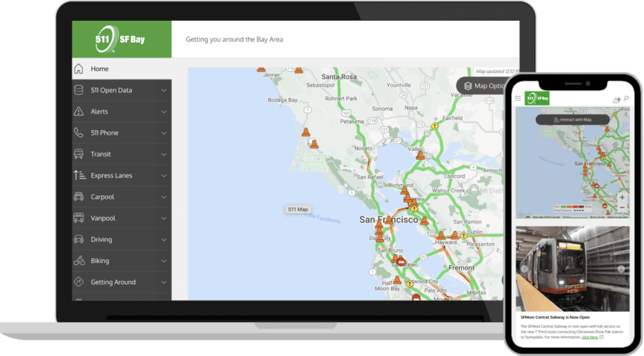Show the previous carousel slide on phone
This screenshot has width=644, height=356.
click(x=525, y=269)
